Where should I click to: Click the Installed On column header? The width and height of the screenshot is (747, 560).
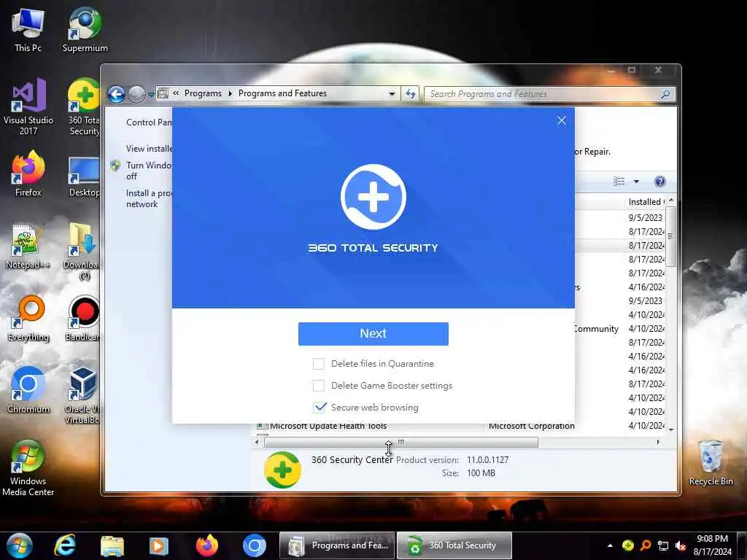(x=646, y=202)
